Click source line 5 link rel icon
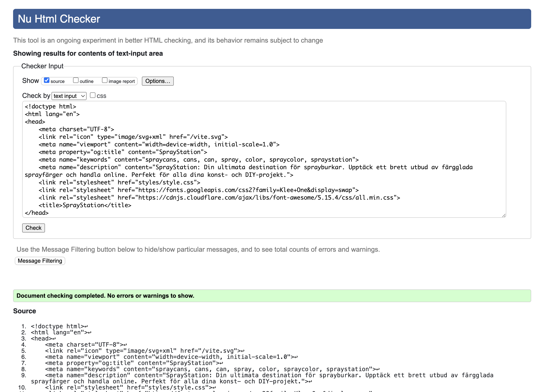The image size is (543, 392). (145, 351)
